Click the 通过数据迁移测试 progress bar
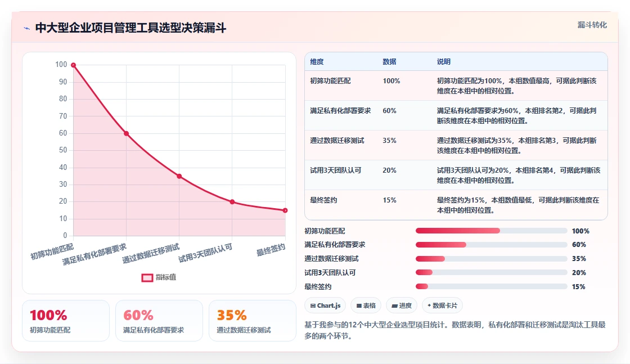The width and height of the screenshot is (630, 364). coord(492,259)
